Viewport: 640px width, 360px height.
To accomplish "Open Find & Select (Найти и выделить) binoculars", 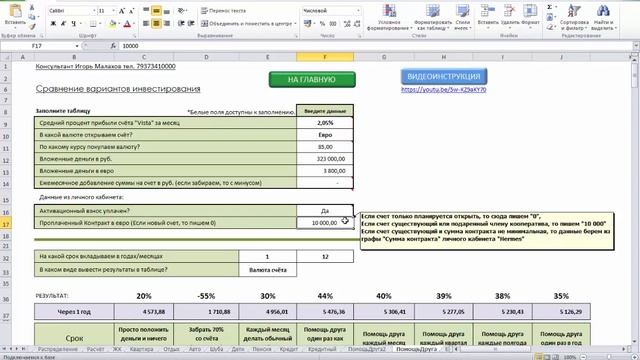I will (x=604, y=17).
